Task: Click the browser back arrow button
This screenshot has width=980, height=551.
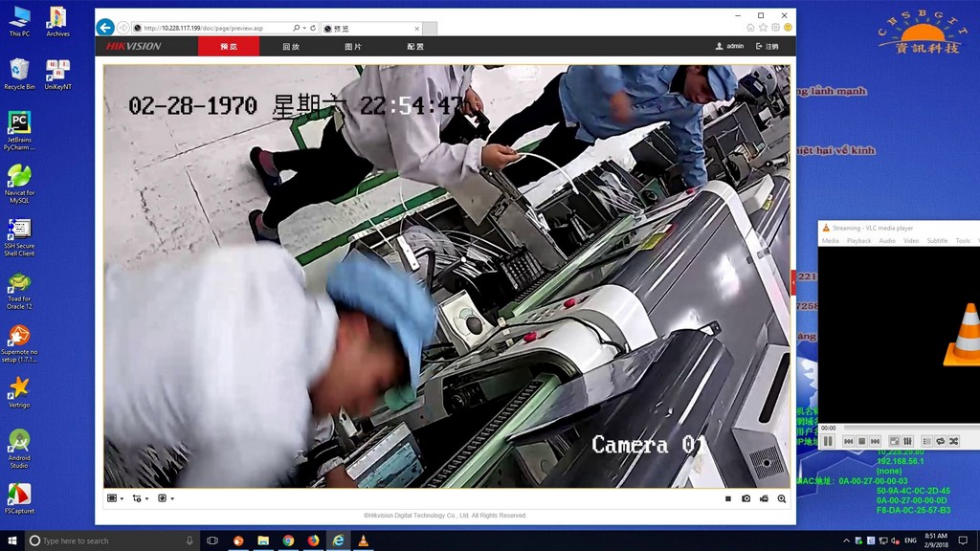Action: tap(105, 28)
